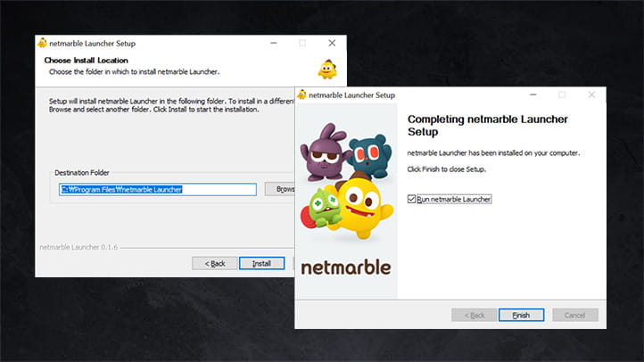The height and width of the screenshot is (362, 644).
Task: Close the Completing netmarble Launcher Setup window
Action: tap(591, 95)
